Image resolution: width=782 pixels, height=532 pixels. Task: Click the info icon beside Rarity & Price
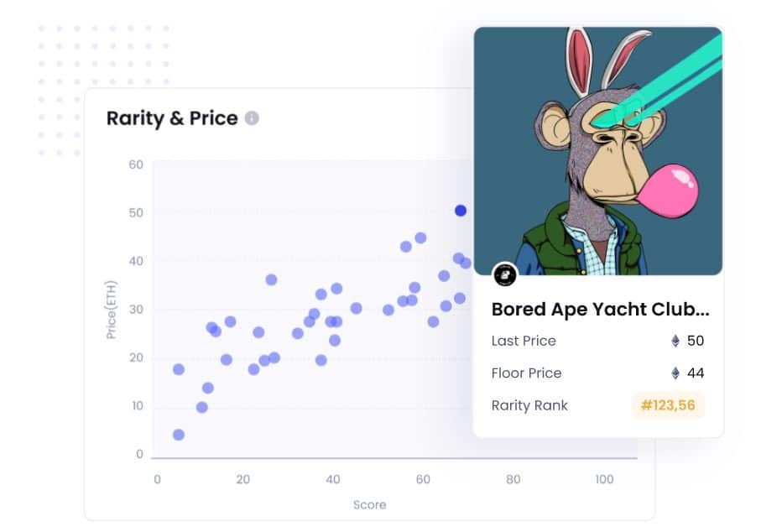click(x=252, y=118)
